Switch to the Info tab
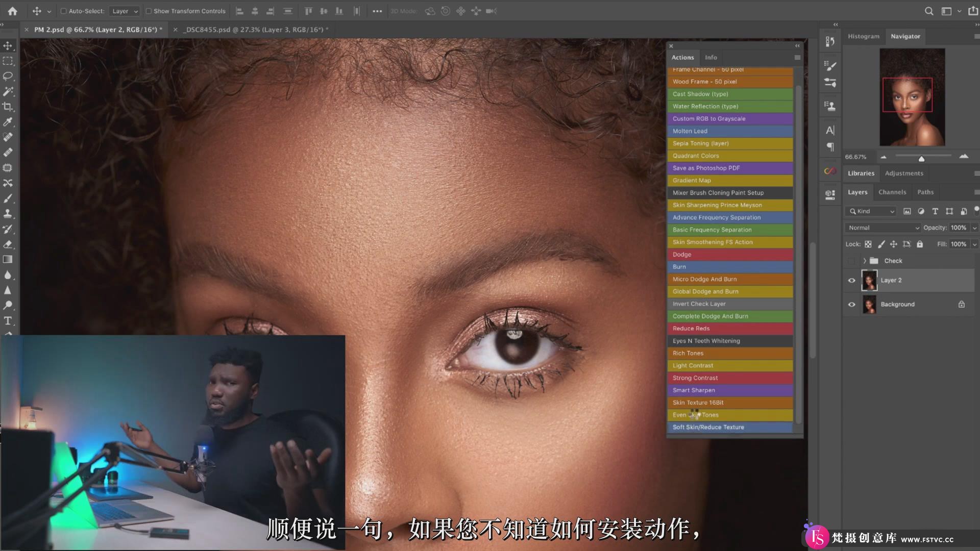The height and width of the screenshot is (551, 980). [x=711, y=58]
